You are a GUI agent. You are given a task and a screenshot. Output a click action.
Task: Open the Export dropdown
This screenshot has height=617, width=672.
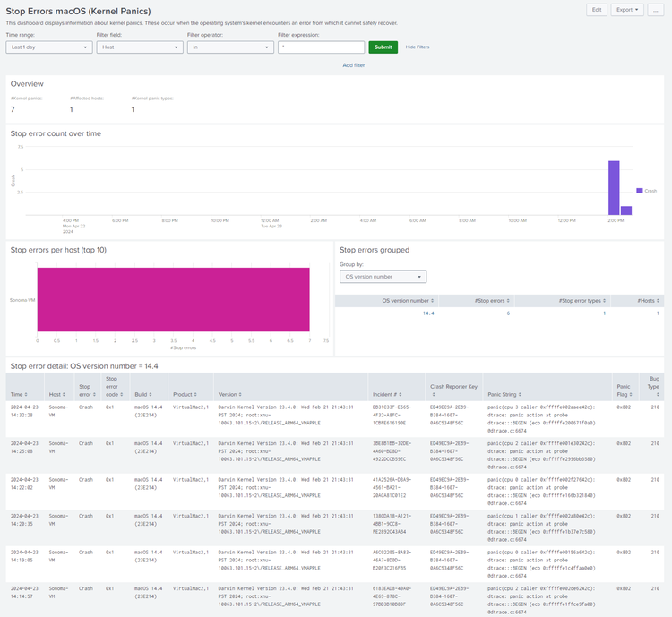coord(627,10)
